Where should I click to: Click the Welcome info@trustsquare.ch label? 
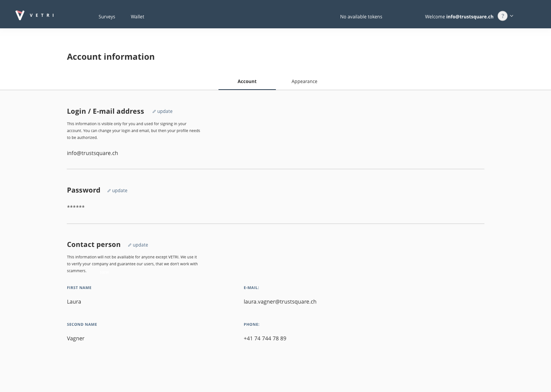coord(459,16)
